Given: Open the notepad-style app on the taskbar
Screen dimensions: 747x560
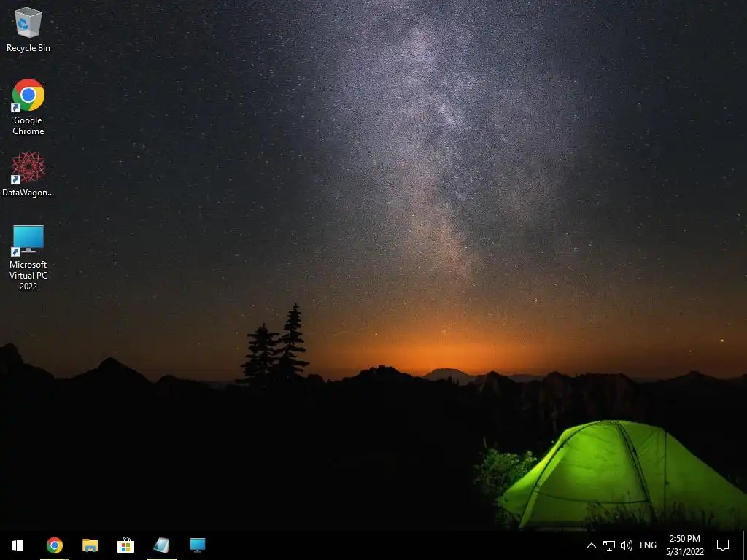Looking at the screenshot, I should click(x=161, y=545).
